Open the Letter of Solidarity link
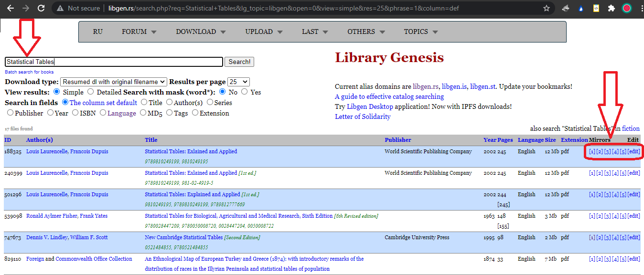Viewport: 644px width, 275px height. [x=363, y=117]
